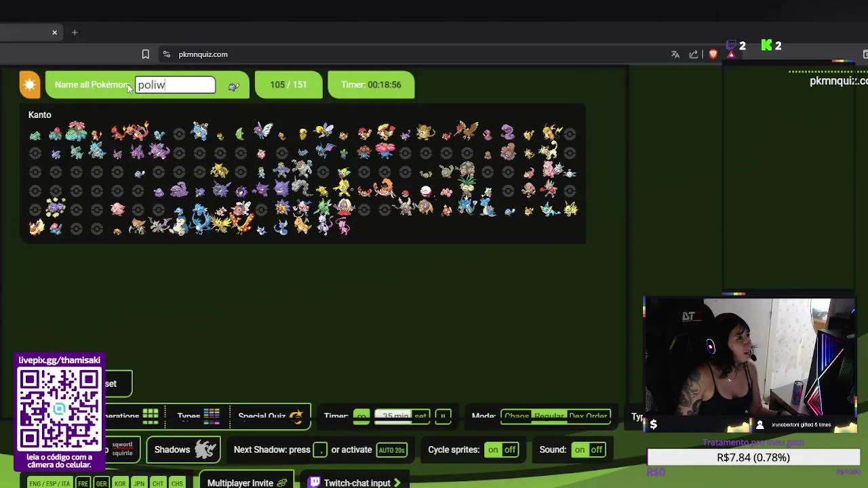Click the Jolteon sprite
The width and height of the screenshot is (868, 488).
pos(570,209)
